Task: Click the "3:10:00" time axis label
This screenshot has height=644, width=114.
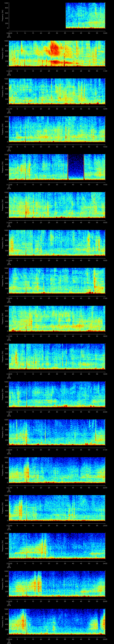Action: coord(9,71)
